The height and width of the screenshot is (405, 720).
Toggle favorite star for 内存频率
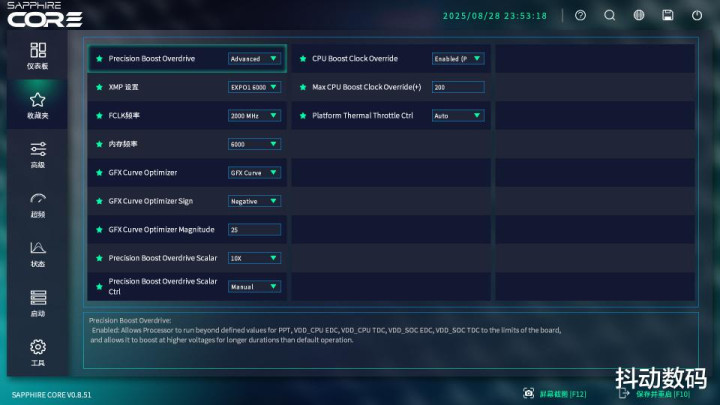pos(99,144)
